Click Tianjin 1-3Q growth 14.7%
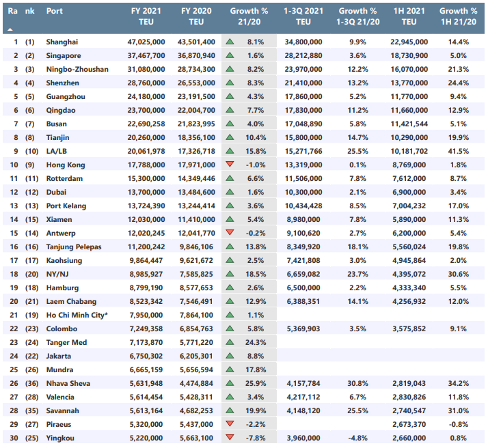This screenshot has width=488, height=448. tap(358, 138)
